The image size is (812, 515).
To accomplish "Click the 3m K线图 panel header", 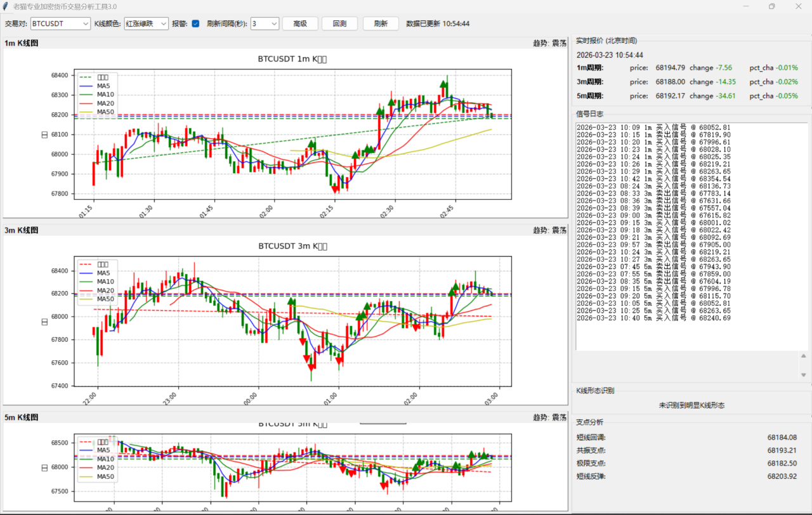I will point(22,230).
